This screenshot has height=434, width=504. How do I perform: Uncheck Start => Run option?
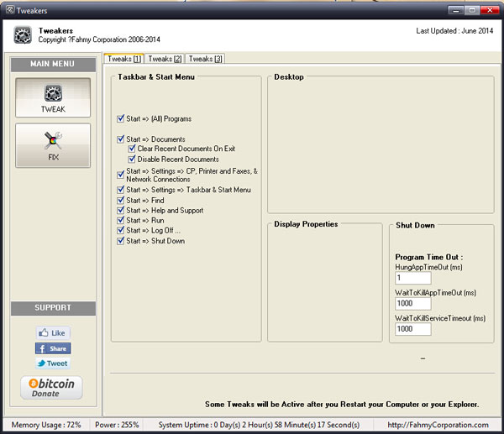point(121,221)
